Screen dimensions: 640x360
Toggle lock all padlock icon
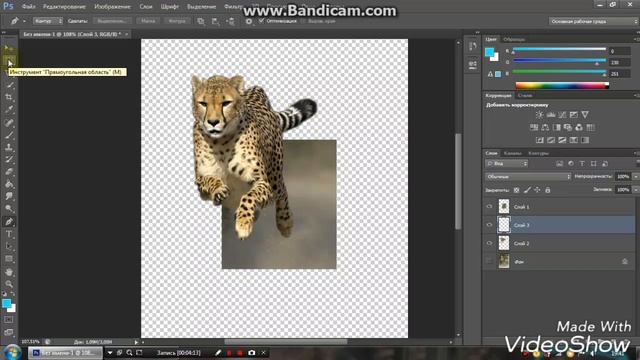[548, 190]
